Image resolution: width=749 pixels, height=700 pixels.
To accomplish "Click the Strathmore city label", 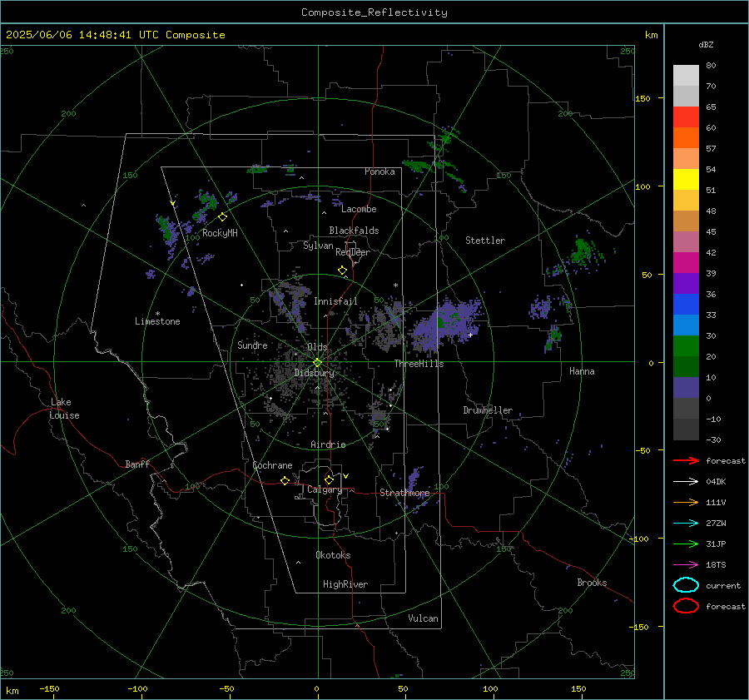I will [x=404, y=493].
